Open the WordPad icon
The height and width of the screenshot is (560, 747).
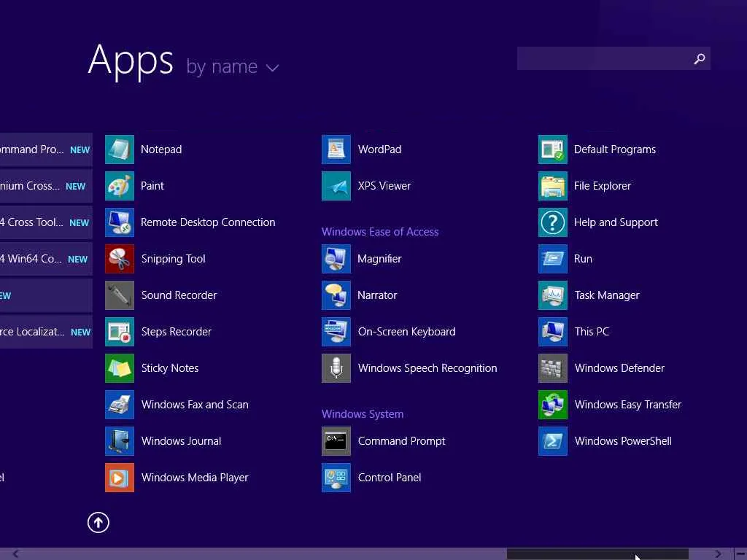[x=336, y=149]
